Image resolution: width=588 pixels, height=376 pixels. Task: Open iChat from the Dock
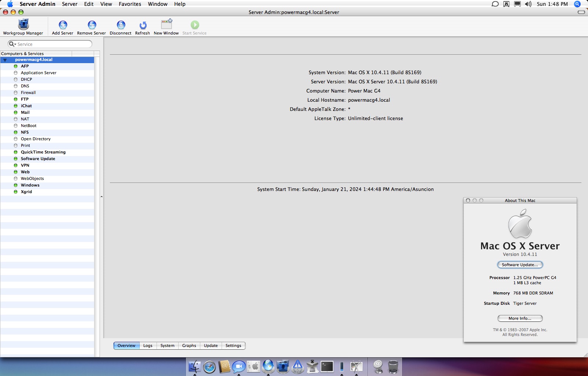(x=239, y=366)
